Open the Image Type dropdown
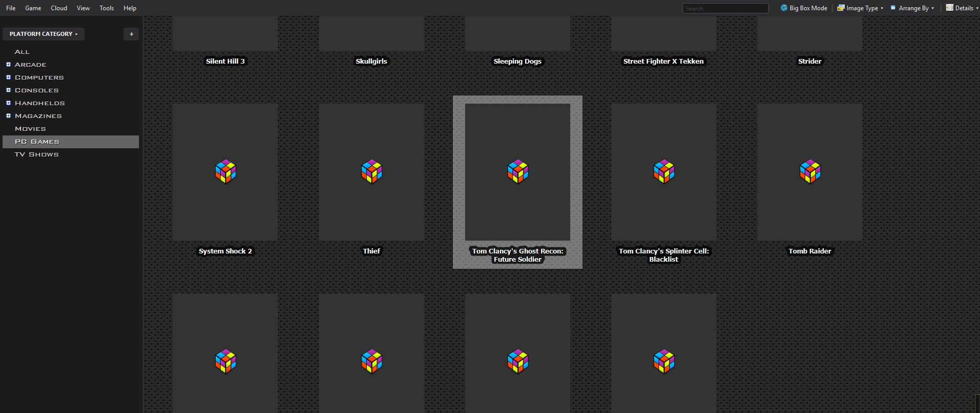 click(862, 8)
